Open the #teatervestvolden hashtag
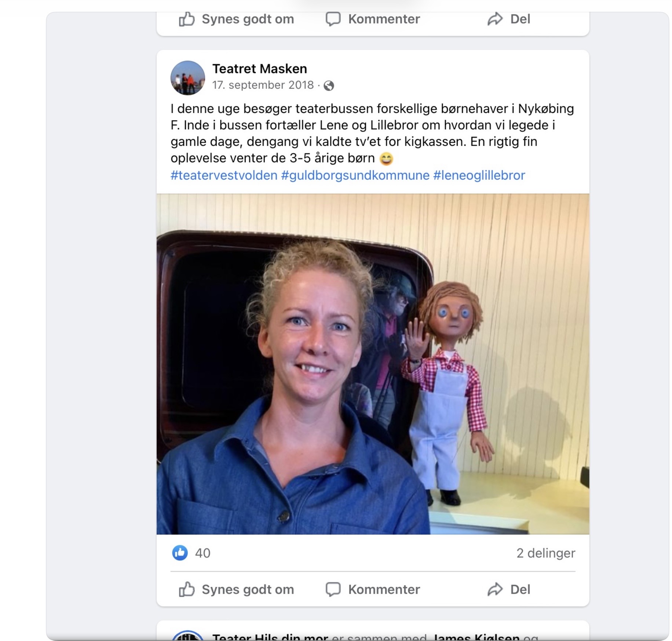The image size is (672, 641). click(x=224, y=175)
